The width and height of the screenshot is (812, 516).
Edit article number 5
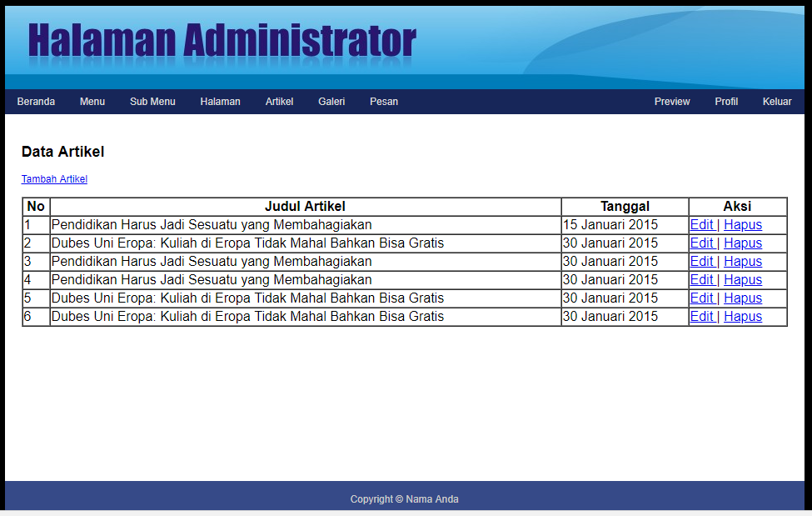(x=702, y=298)
